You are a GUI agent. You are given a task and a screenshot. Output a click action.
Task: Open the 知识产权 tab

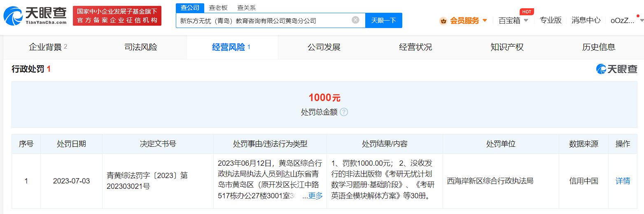tap(507, 47)
